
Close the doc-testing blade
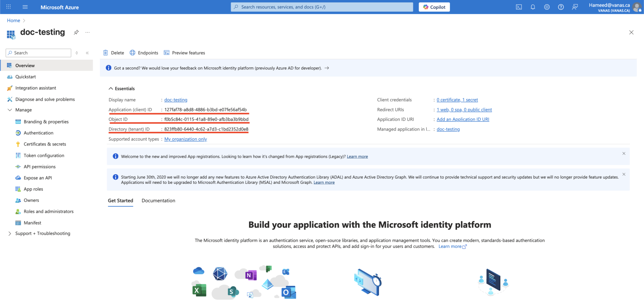pyautogui.click(x=631, y=32)
